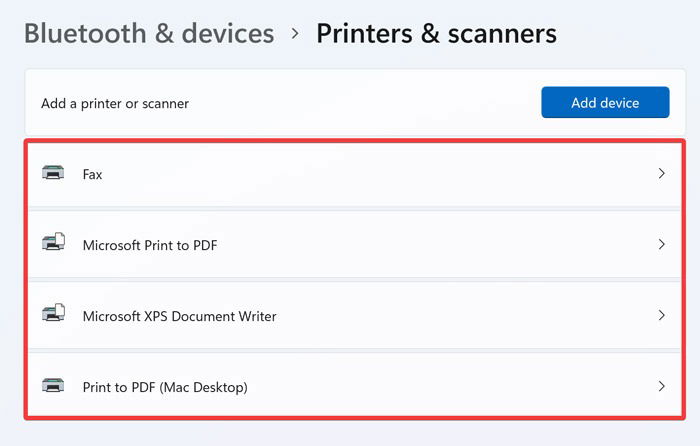The height and width of the screenshot is (446, 700).
Task: Click the Add a printer or scanner text
Action: pos(115,104)
